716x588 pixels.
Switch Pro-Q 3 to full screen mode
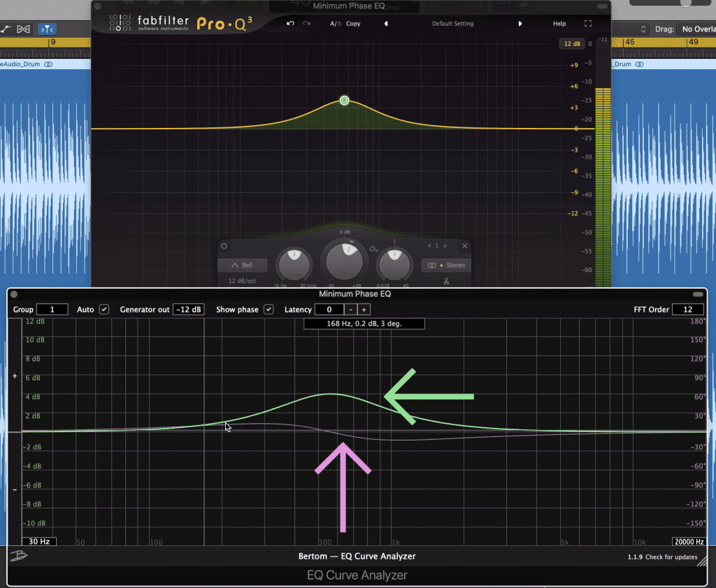pos(588,23)
